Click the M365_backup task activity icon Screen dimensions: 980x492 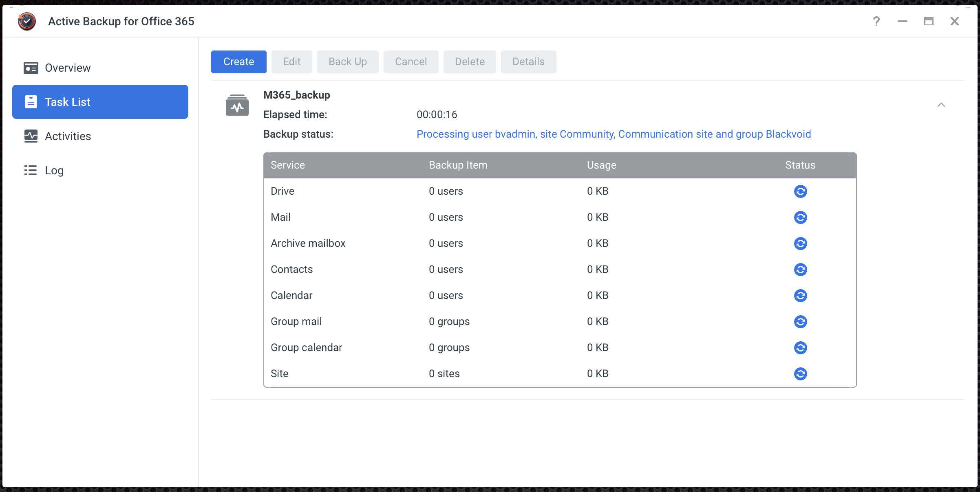(238, 105)
